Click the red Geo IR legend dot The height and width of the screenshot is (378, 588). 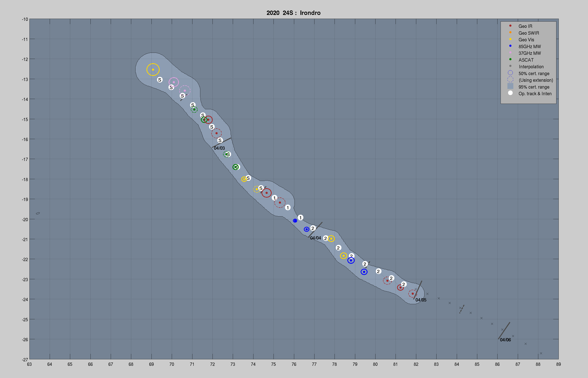pos(510,26)
